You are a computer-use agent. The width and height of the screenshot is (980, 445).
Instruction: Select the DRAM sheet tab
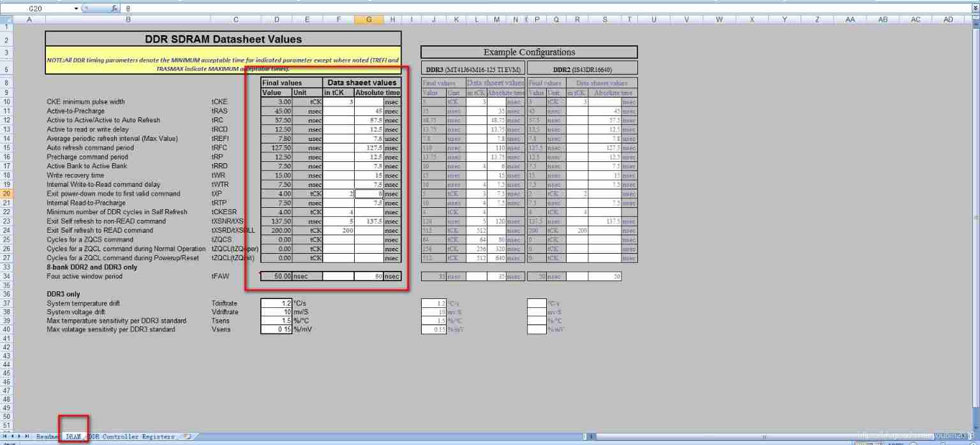tap(73, 437)
